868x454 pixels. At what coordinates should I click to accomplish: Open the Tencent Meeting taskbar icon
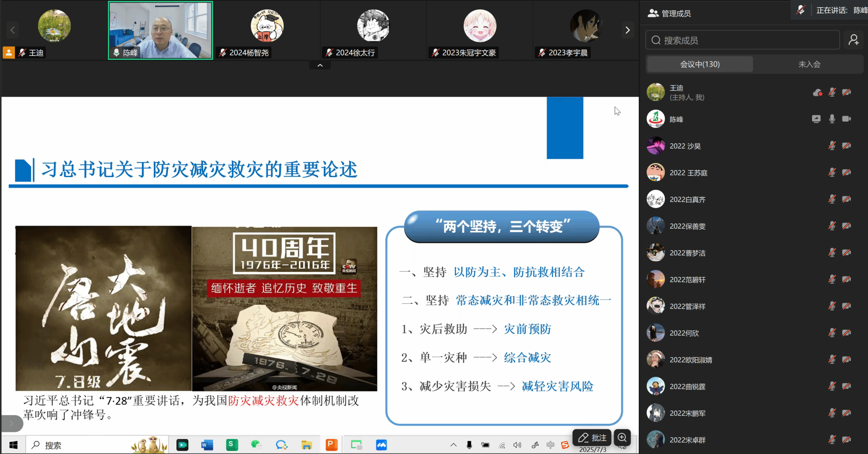[381, 445]
